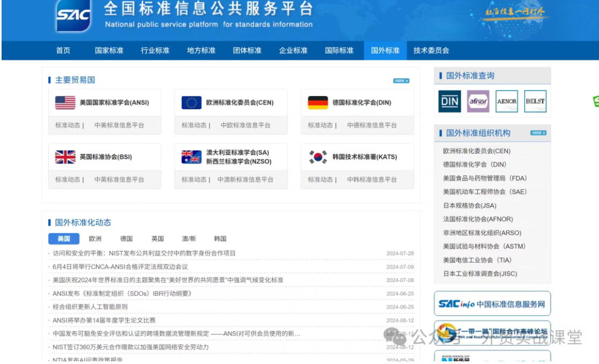The image size is (599, 364).
Task: Select the 韩国 news tab
Action: pos(220,239)
